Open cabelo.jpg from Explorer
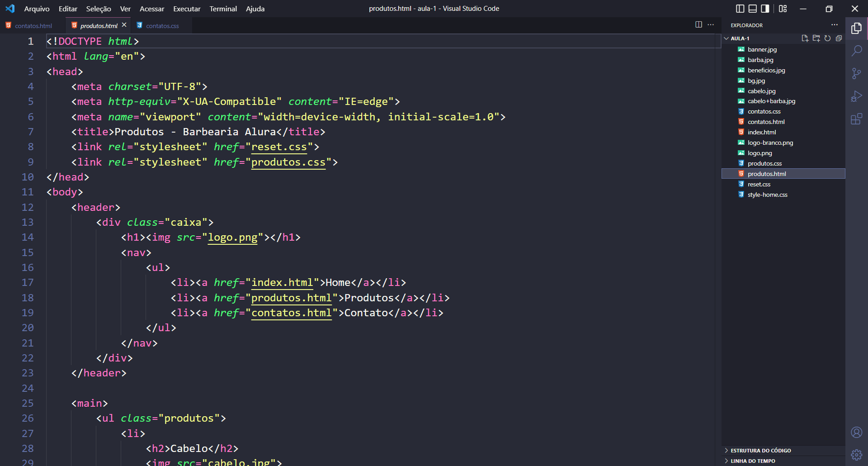Viewport: 868px width, 466px height. click(x=783, y=91)
